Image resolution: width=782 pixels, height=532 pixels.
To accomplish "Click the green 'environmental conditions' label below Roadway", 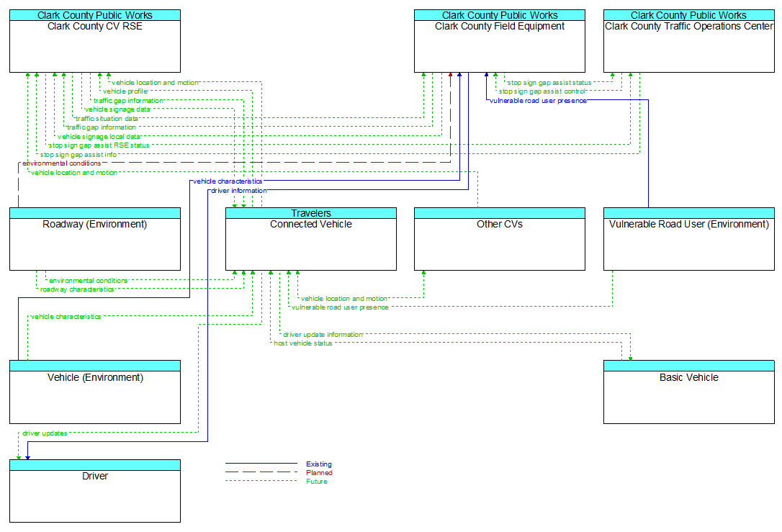I will [89, 281].
